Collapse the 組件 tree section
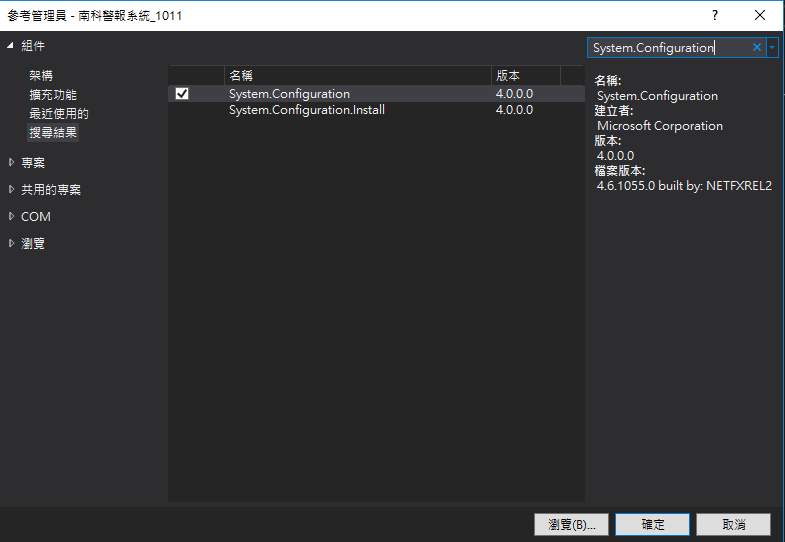 click(x=11, y=46)
